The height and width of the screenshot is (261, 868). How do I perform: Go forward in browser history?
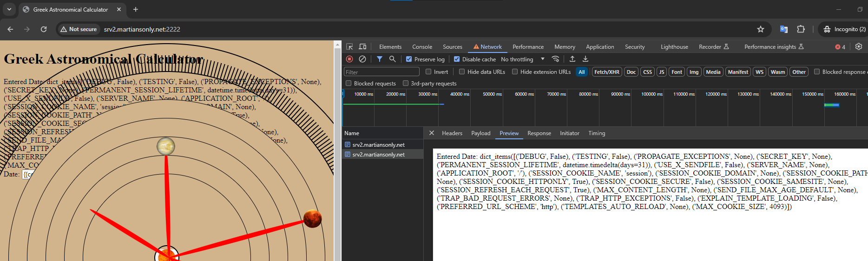click(x=27, y=29)
